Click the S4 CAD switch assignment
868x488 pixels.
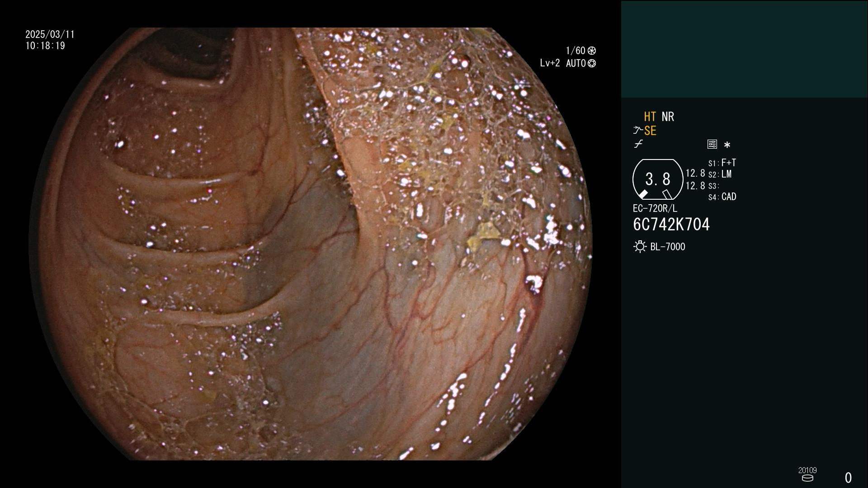pos(722,197)
